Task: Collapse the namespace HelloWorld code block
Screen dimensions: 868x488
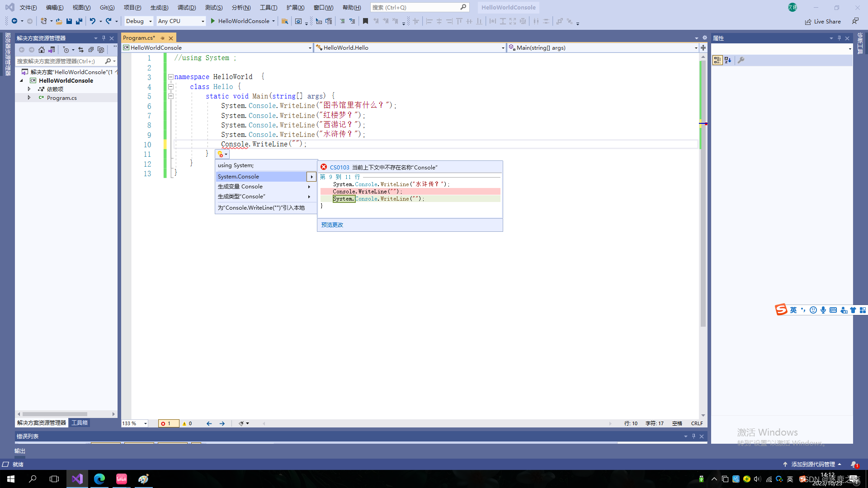Action: 171,77
